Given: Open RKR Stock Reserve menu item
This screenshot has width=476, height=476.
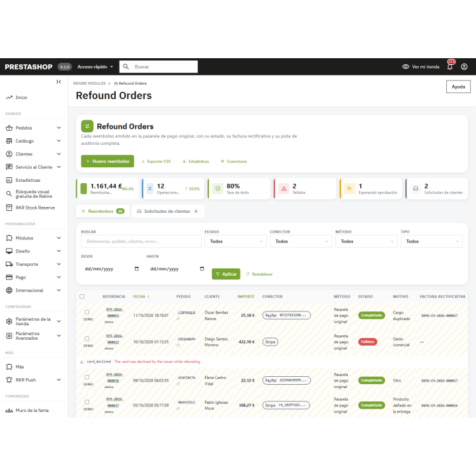Looking at the screenshot, I should click(35, 208).
